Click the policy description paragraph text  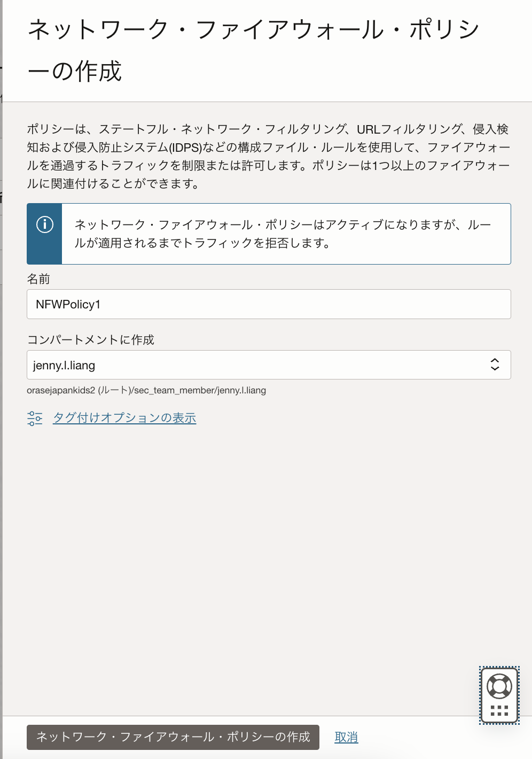[x=267, y=156]
